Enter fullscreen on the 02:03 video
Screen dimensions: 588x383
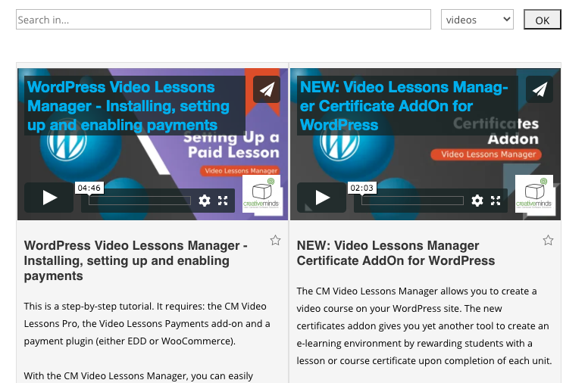click(x=496, y=201)
